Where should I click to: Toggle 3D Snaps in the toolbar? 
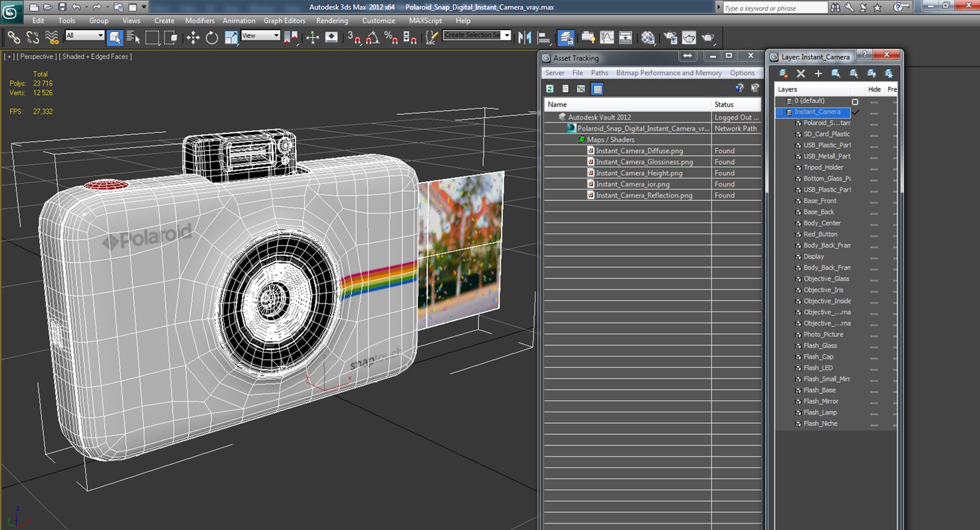click(353, 38)
